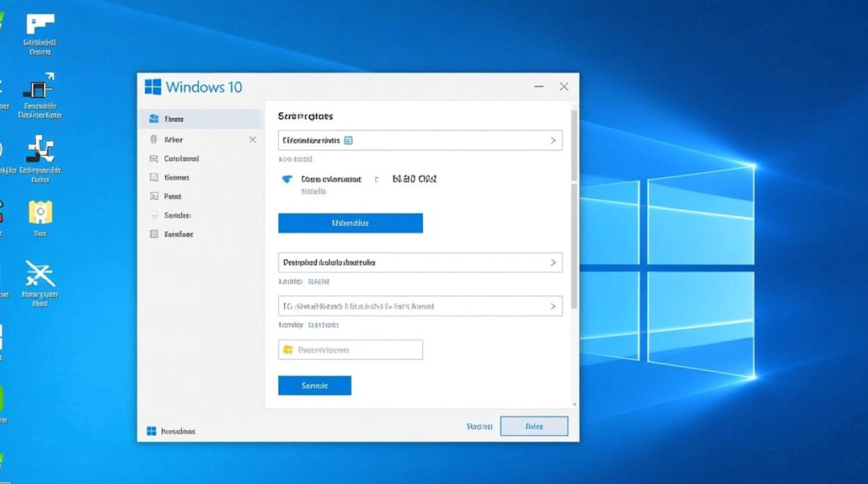This screenshot has height=484, width=868.
Task: Click the small blue button at the panel bottom
Action: coord(315,385)
